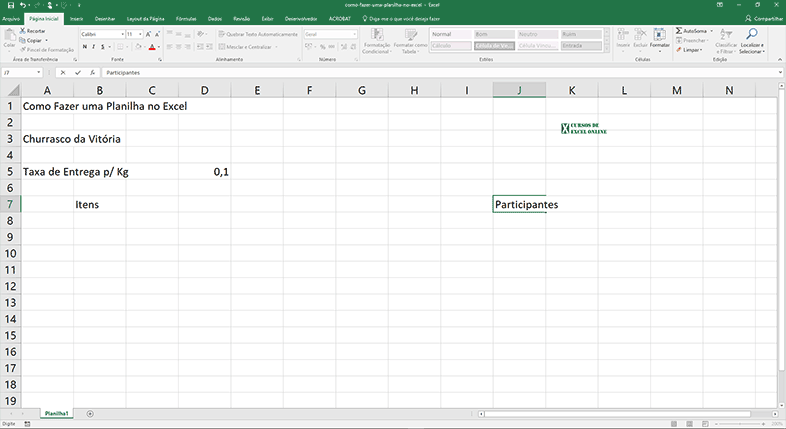Switch to the Dados tab
The width and height of the screenshot is (786, 429).
coord(215,19)
